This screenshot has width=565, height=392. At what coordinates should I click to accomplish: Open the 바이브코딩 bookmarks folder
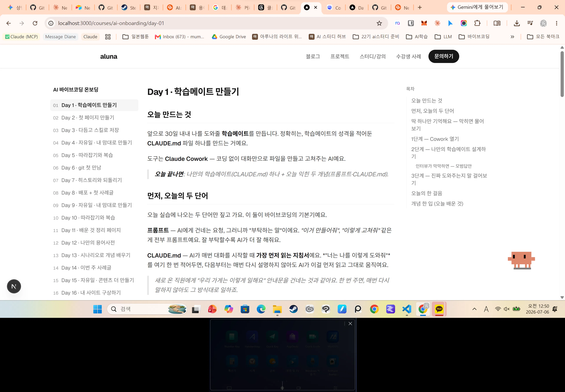pyautogui.click(x=474, y=37)
